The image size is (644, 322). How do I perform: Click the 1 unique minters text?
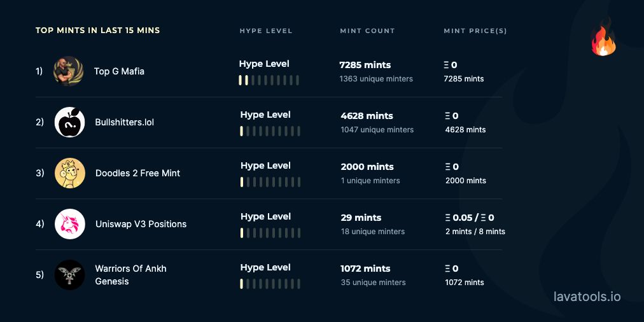[370, 180]
